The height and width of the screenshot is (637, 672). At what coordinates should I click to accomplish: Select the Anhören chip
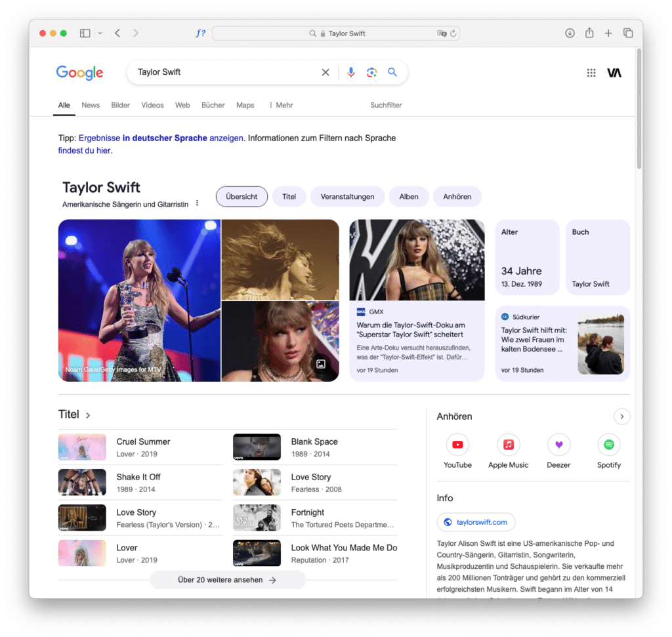[457, 197]
